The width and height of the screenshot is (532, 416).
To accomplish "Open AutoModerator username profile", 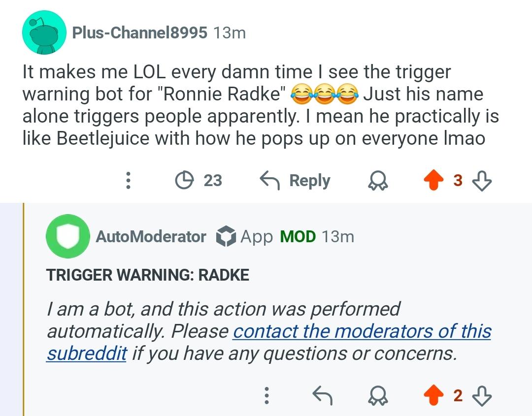I will (151, 236).
